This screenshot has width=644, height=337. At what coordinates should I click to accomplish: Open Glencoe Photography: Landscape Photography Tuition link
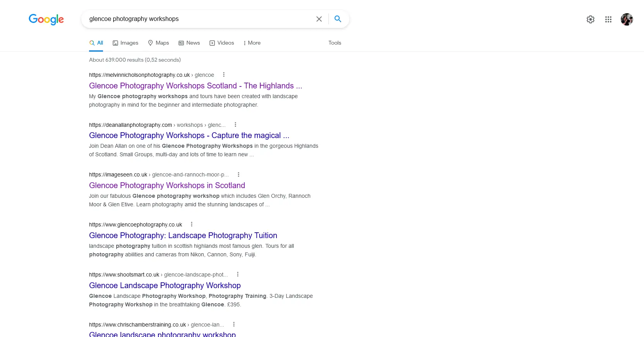coord(183,235)
